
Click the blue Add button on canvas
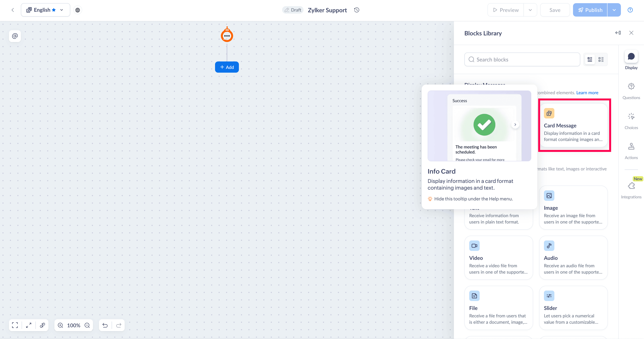(227, 67)
